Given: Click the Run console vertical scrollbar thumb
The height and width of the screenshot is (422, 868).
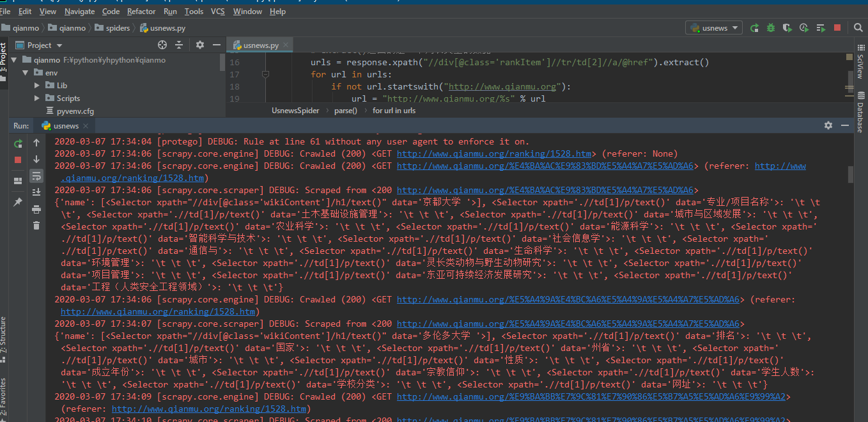Looking at the screenshot, I should coord(850,174).
